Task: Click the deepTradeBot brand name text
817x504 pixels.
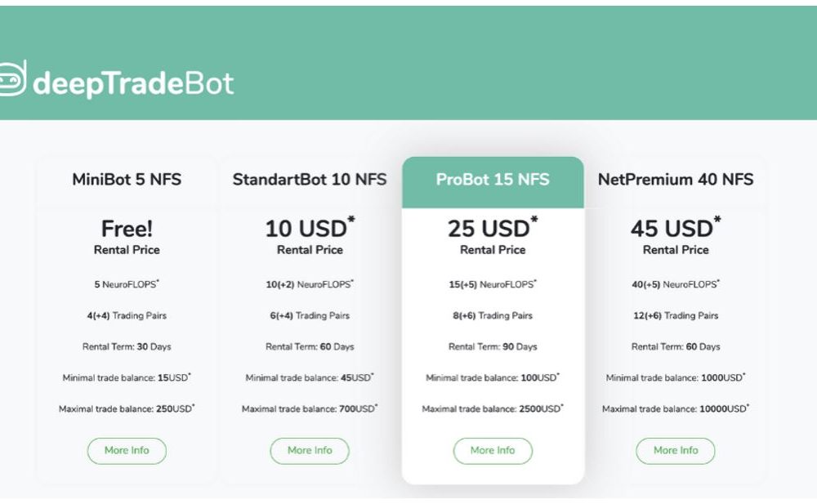Action: click(x=133, y=83)
